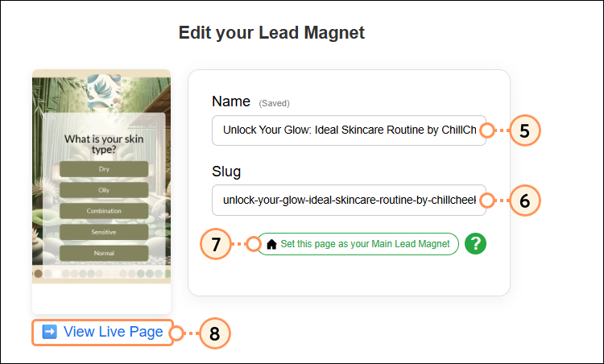Click the numbered 6 callout marker

click(x=524, y=201)
